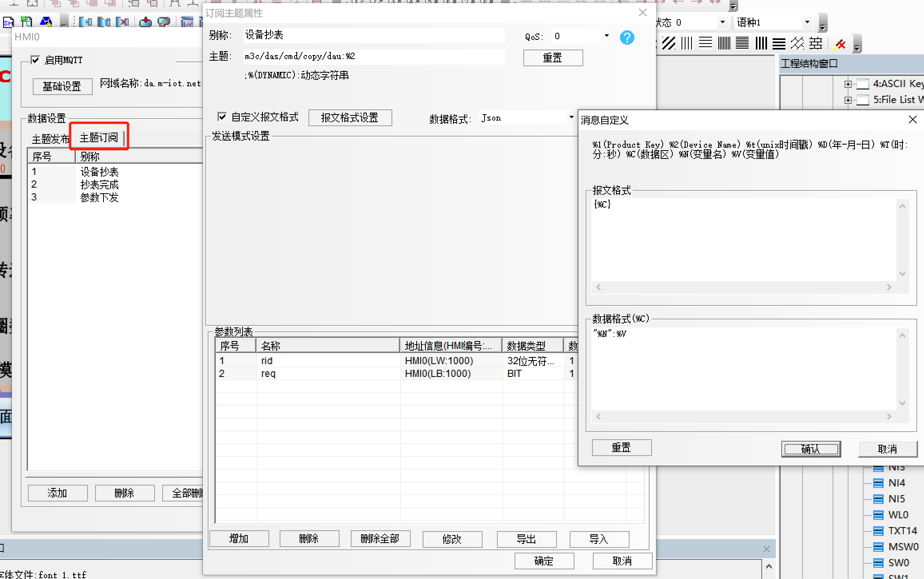Click the 名称 column header in 参数列表

[328, 345]
